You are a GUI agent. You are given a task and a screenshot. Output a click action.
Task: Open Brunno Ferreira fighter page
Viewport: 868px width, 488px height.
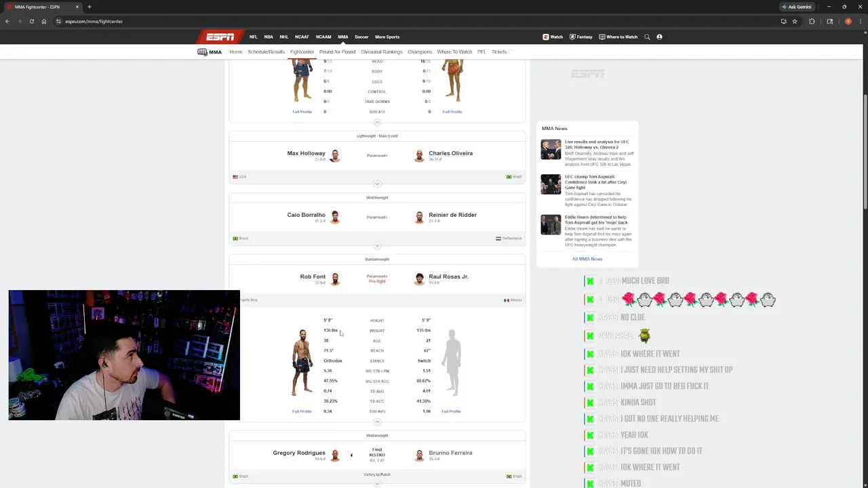450,453
